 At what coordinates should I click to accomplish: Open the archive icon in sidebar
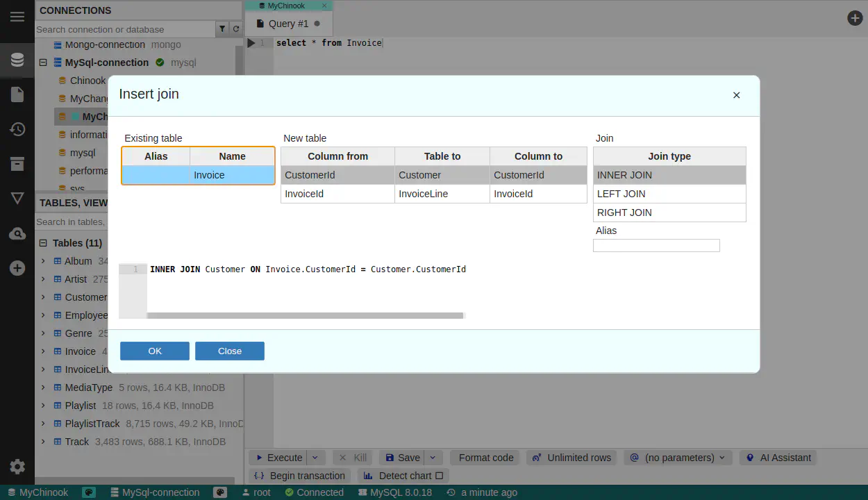pos(17,164)
